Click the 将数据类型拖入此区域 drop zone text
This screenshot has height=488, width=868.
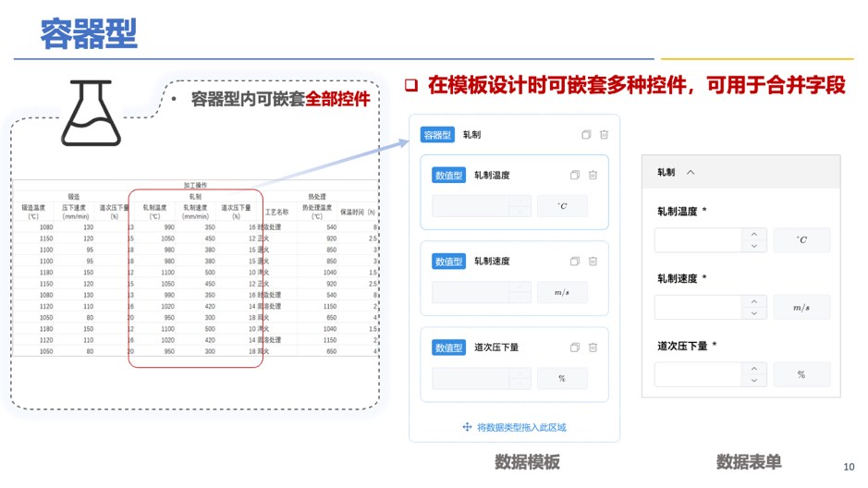(521, 428)
